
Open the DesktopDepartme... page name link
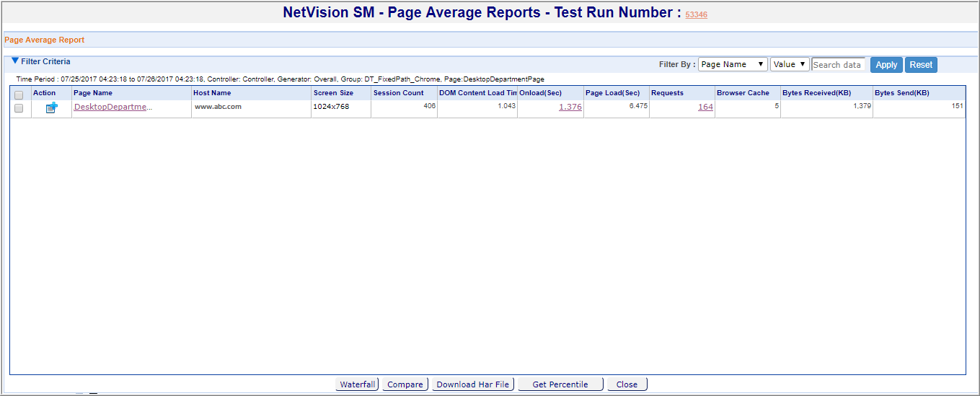click(x=113, y=107)
